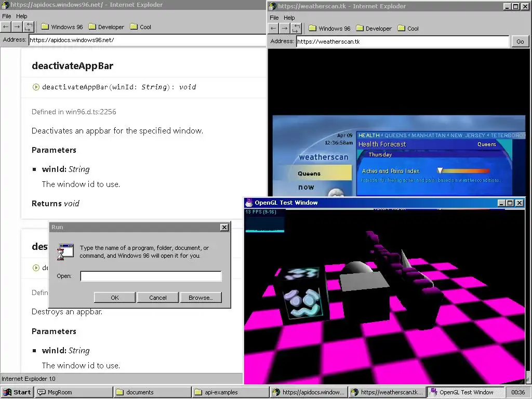The height and width of the screenshot is (399, 532).
Task: Open File menu in apidocs window
Action: pyautogui.click(x=6, y=16)
